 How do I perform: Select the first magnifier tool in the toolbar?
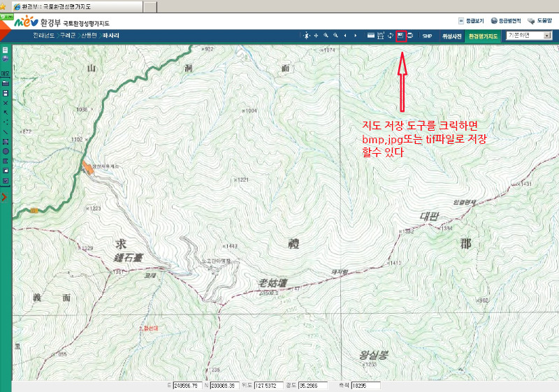click(326, 36)
